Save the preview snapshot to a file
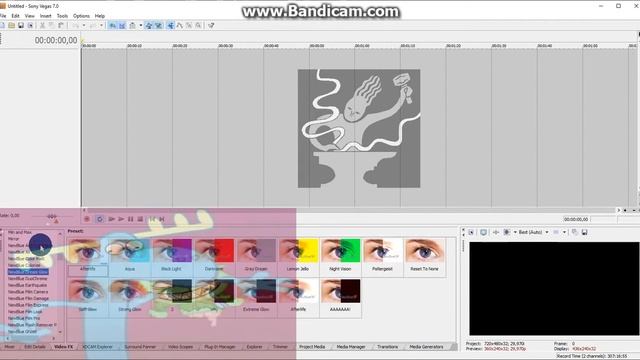 tap(584, 232)
